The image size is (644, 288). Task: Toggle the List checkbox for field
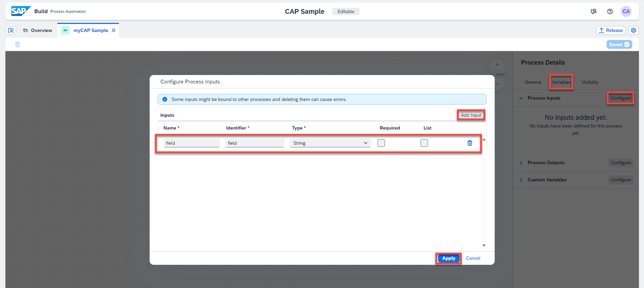point(424,143)
